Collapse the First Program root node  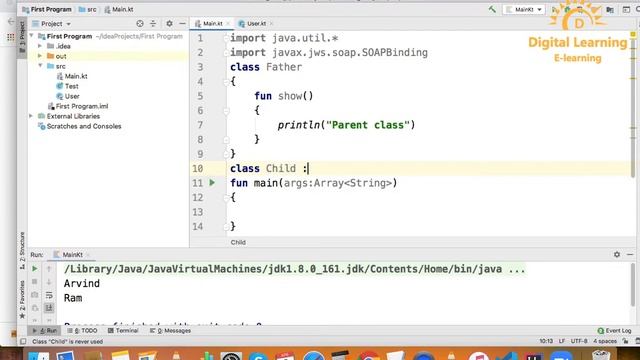(x=31, y=36)
